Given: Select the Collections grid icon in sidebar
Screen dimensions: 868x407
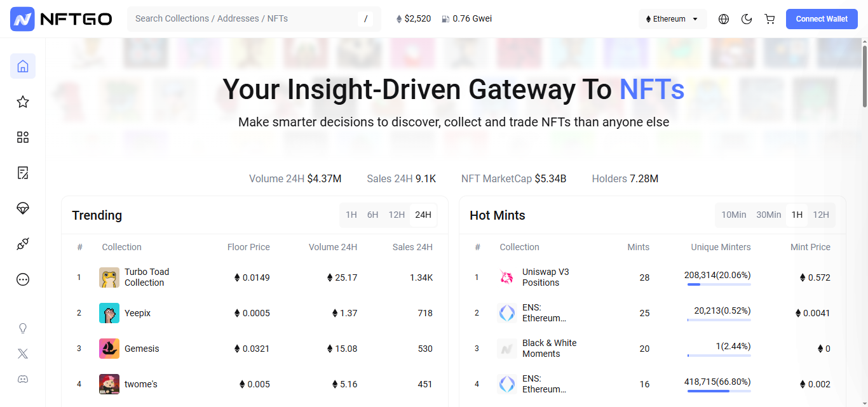Looking at the screenshot, I should tap(23, 137).
